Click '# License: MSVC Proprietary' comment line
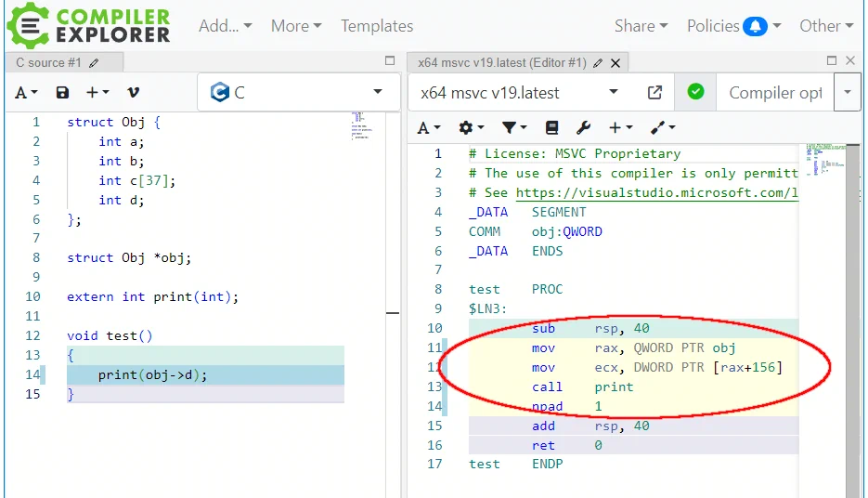 (x=575, y=153)
